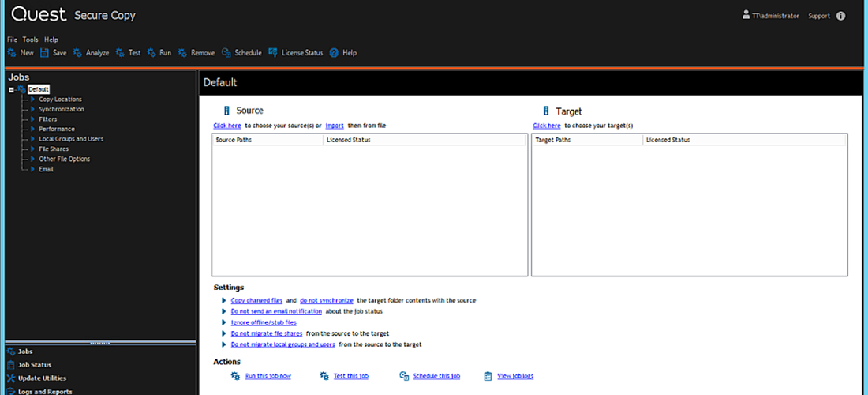
Task: Click the Copy changed files link
Action: pyautogui.click(x=257, y=300)
